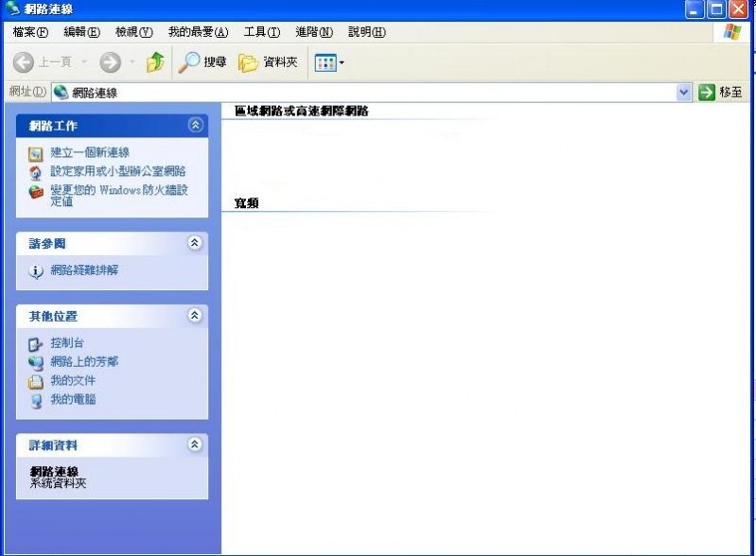Expand the address bar dropdown list
756x556 pixels.
click(685, 93)
